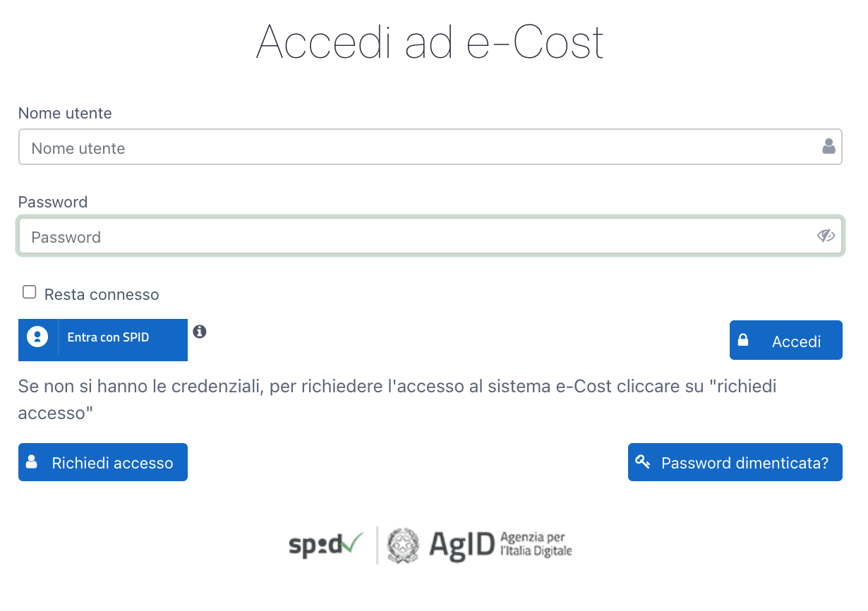Focus the Password input field

[430, 236]
